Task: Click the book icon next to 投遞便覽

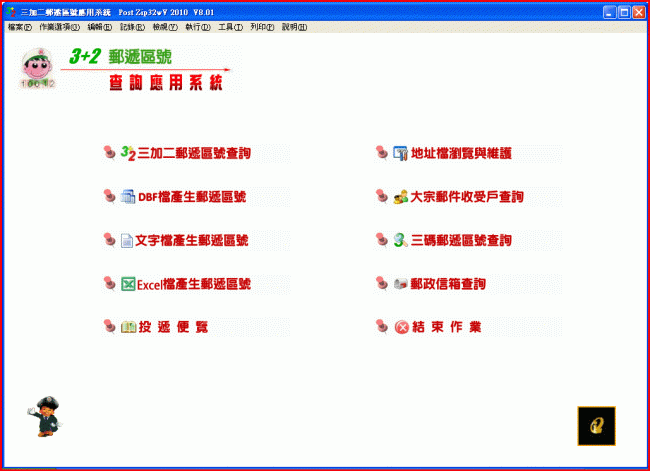Action: coord(127,327)
